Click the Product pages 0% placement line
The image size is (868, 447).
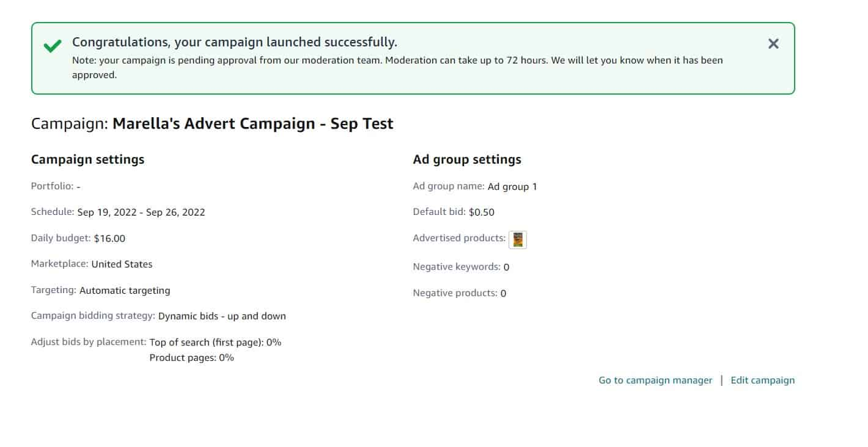191,358
